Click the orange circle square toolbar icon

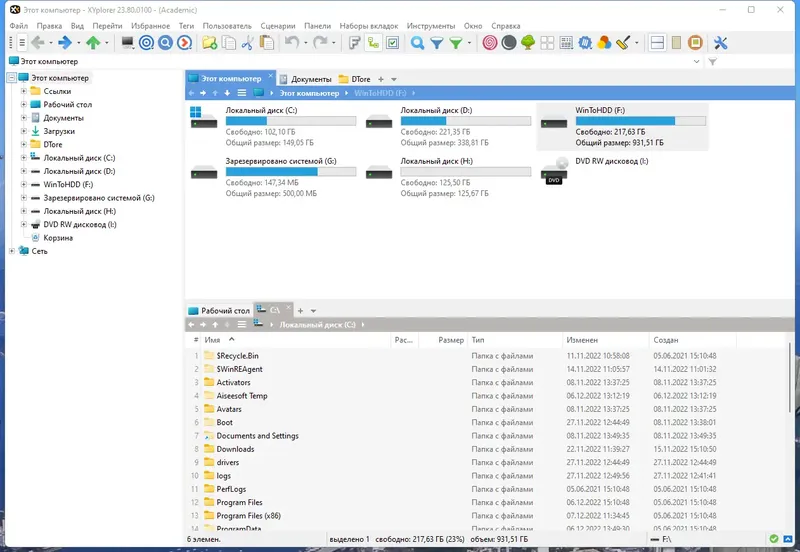click(695, 43)
